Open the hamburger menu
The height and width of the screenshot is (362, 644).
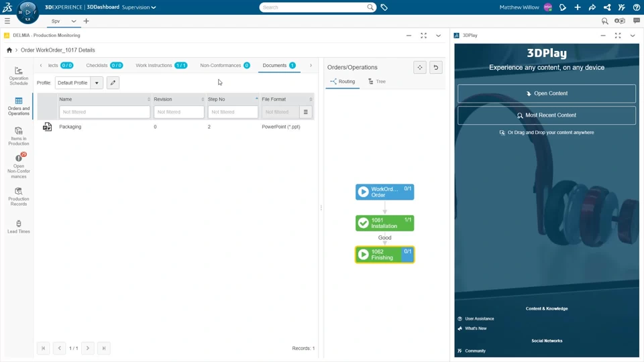pos(7,21)
